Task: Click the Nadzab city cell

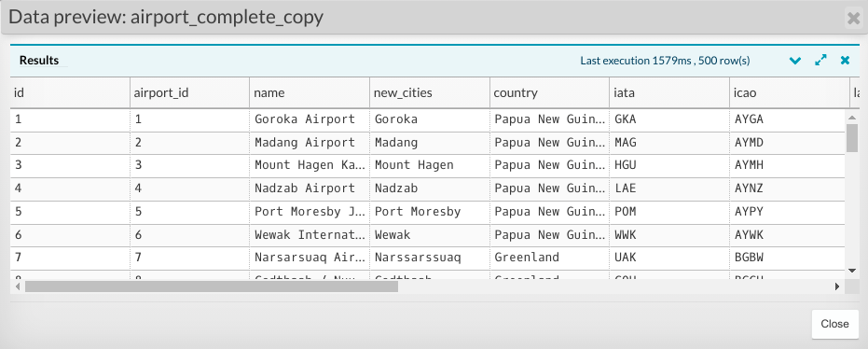Action: click(x=430, y=188)
